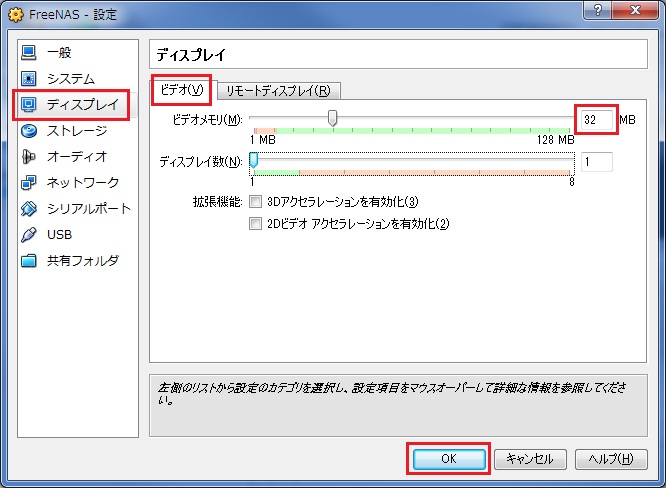Close the FreeNAS 設定 dialog
Image resolution: width=666 pixels, height=488 pixels.
pos(635,10)
